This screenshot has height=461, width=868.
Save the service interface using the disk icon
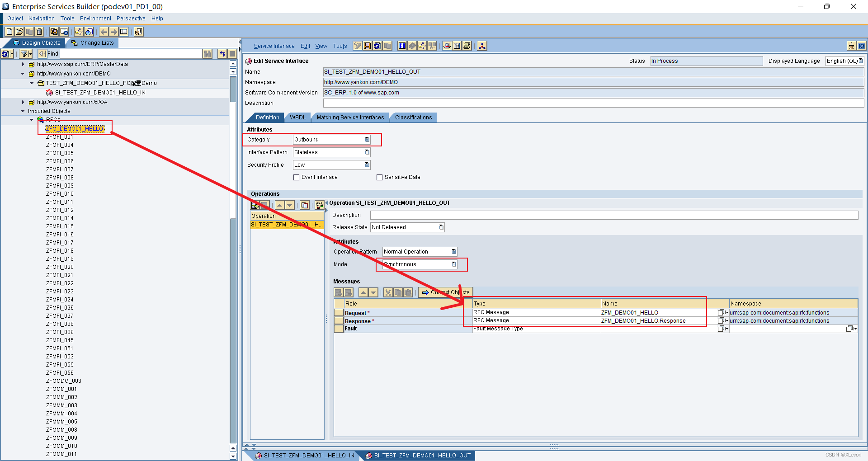(x=368, y=46)
